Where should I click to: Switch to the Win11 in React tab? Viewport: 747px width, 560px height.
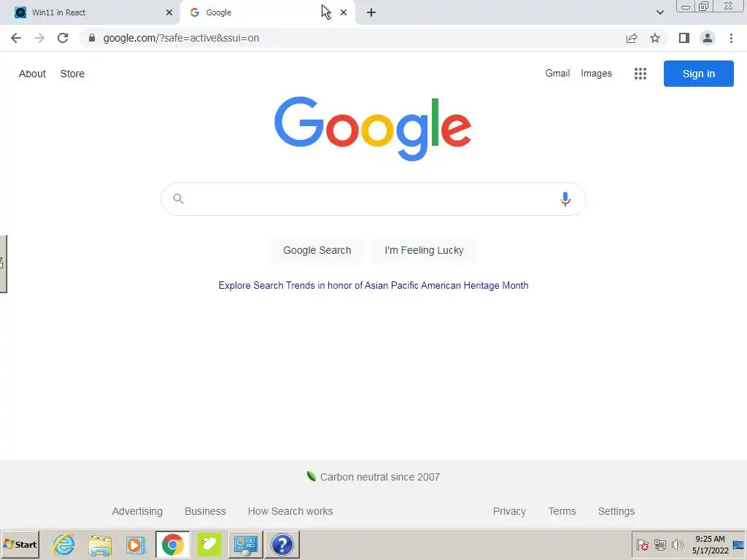(90, 12)
